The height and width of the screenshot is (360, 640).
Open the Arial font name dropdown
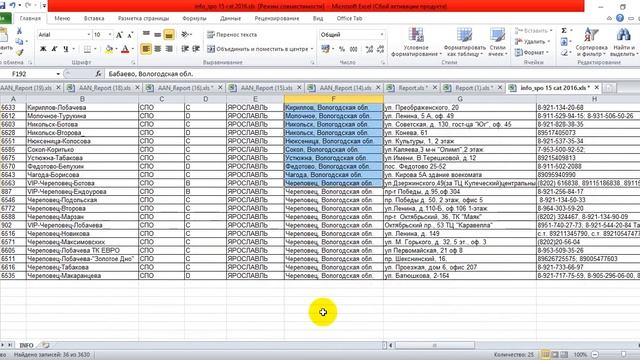click(89, 35)
